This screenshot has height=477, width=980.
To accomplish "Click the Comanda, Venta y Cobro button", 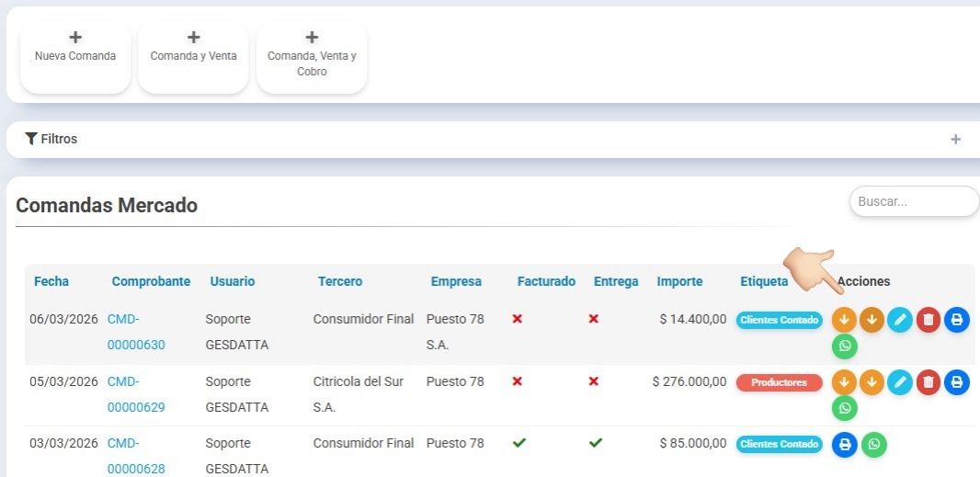I will point(312,57).
